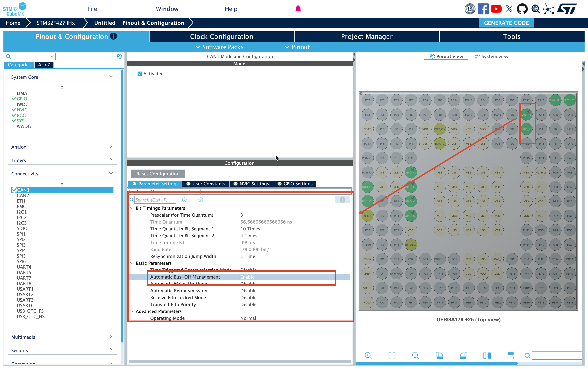Click the pin search magnifier icon
The height and width of the screenshot is (369, 588).
click(x=527, y=356)
